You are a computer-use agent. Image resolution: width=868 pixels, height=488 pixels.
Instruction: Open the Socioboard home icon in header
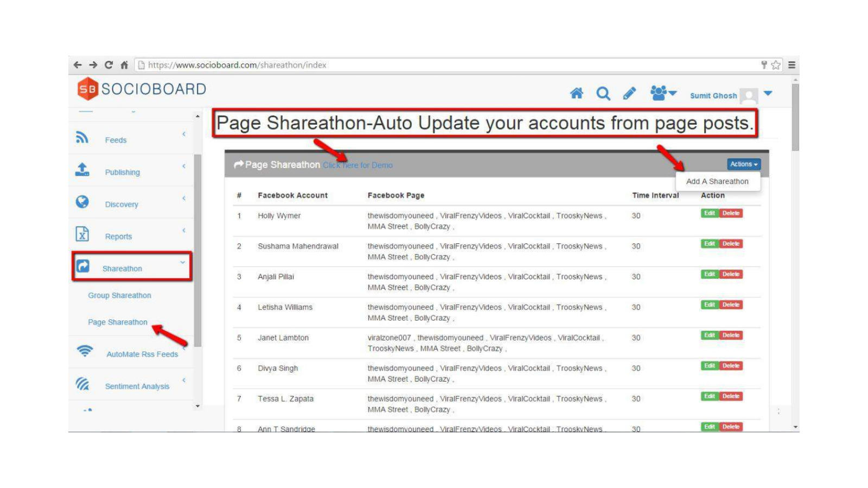tap(577, 93)
